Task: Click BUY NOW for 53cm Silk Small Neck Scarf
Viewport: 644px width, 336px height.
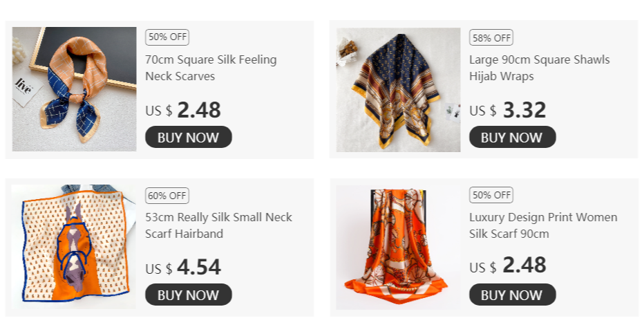Action: click(189, 295)
